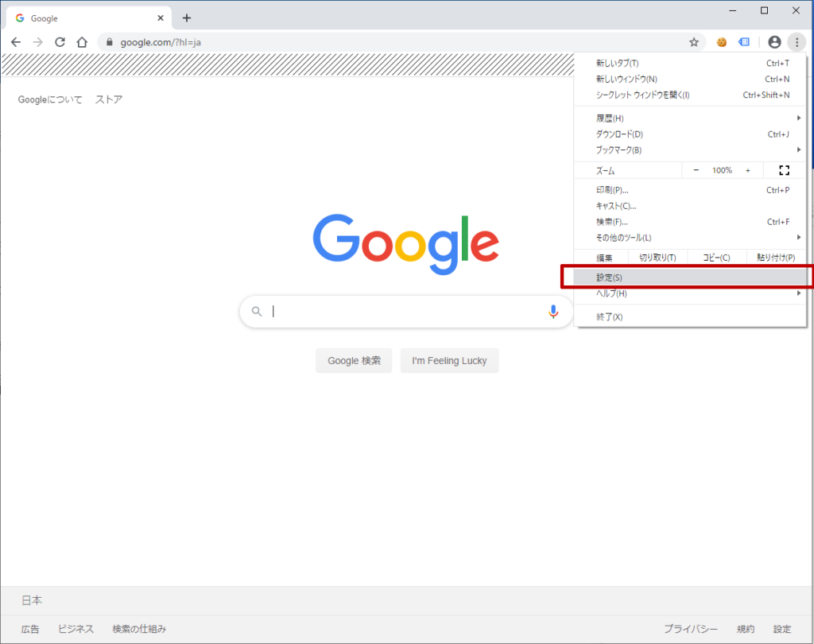Click 貼り付け(P) in the edit row
This screenshot has height=644, width=814.
(x=776, y=258)
